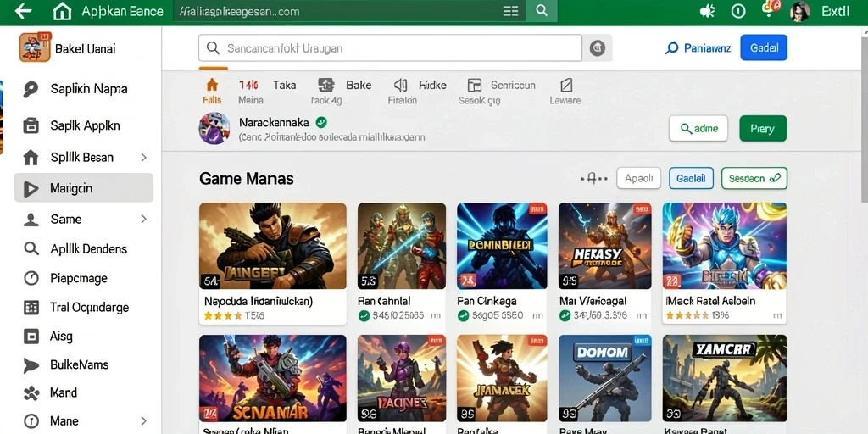This screenshot has width=868, height=434.
Task: Click the blue Gadal button
Action: [x=764, y=48]
